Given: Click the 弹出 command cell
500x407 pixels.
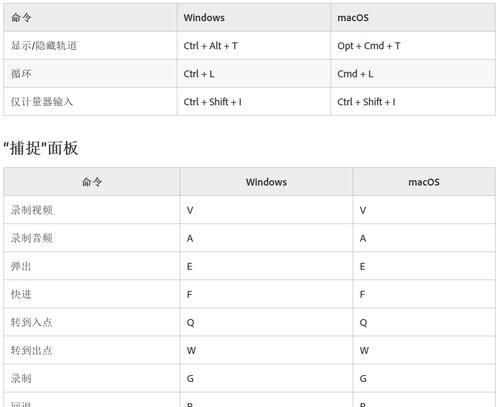Looking at the screenshot, I should 92,266.
